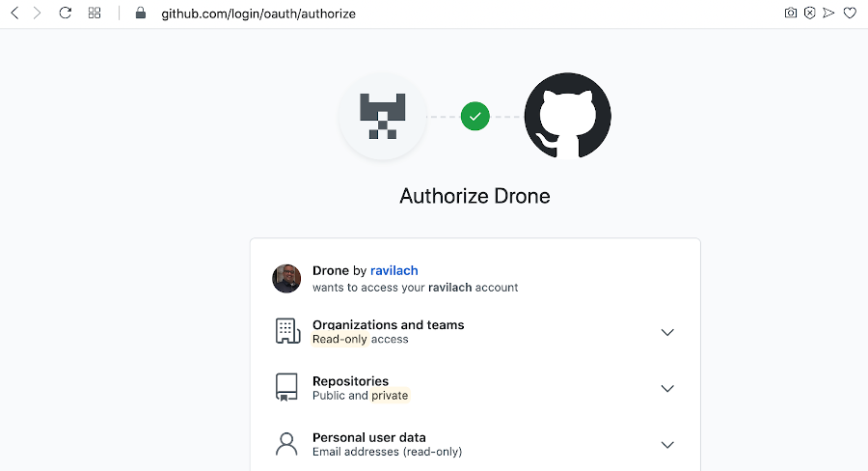
Task: Open the ad blocker shield icon
Action: coord(809,13)
